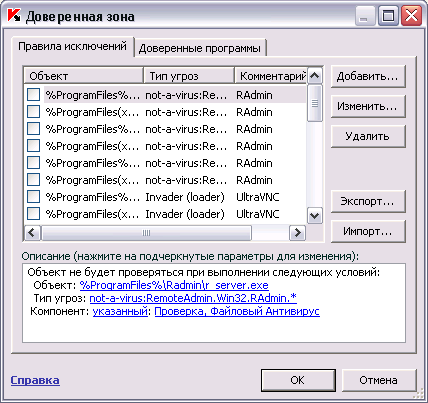Click the horizontal scrollbar thumb of the list

pyautogui.click(x=146, y=233)
